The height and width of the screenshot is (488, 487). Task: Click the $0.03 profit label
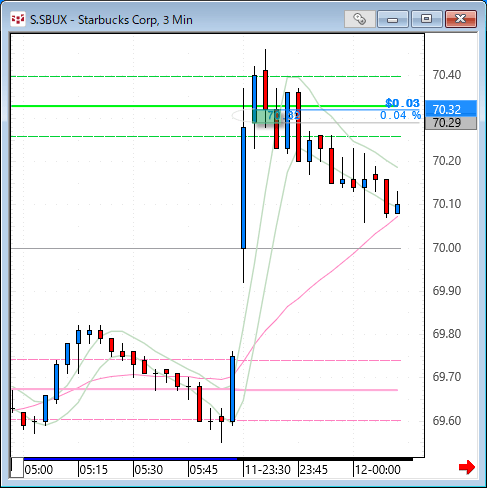402,103
